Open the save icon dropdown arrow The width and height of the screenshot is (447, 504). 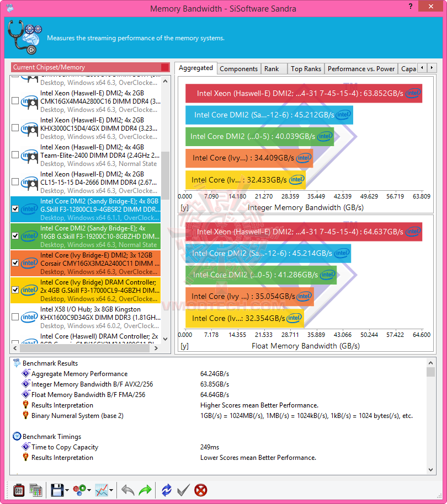click(67, 491)
